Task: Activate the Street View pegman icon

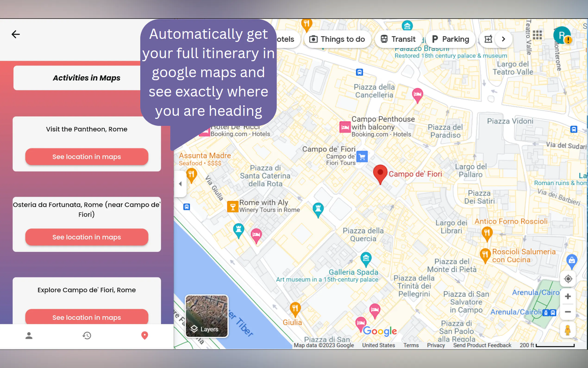Action: (568, 330)
